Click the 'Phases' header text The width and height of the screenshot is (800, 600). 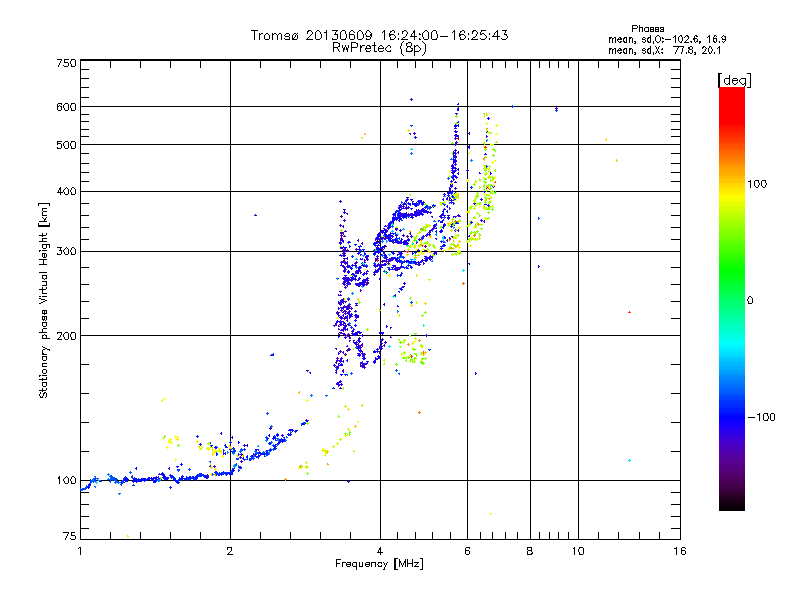(x=647, y=29)
